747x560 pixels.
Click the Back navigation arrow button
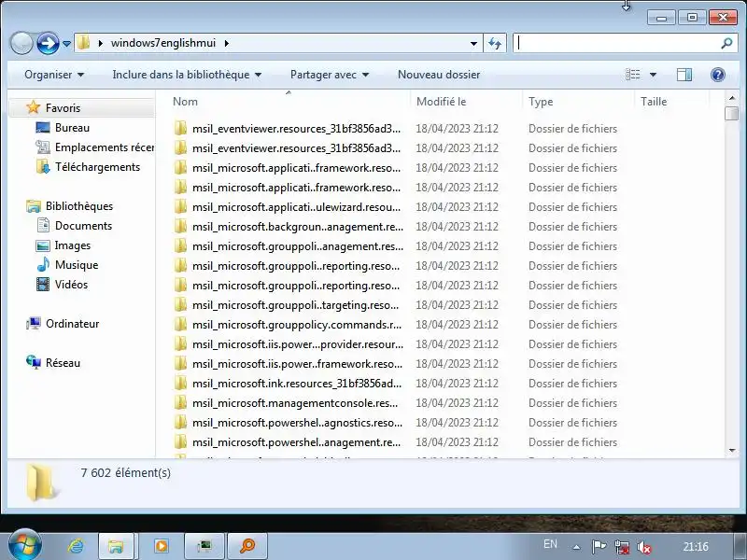(21, 43)
